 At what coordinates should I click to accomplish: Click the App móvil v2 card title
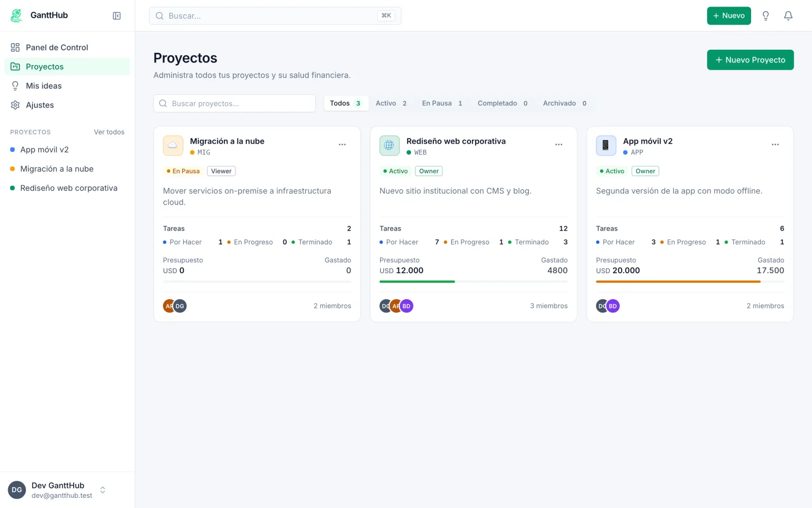click(x=648, y=141)
